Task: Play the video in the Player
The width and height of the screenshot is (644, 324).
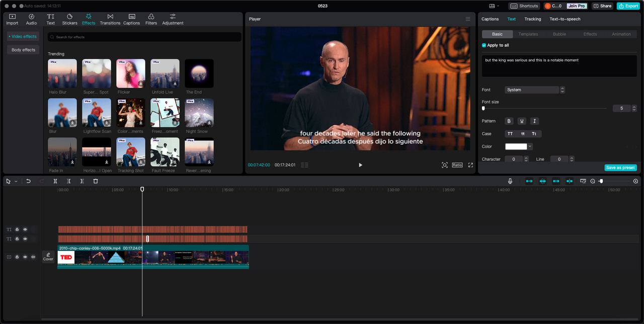Action: pos(360,165)
